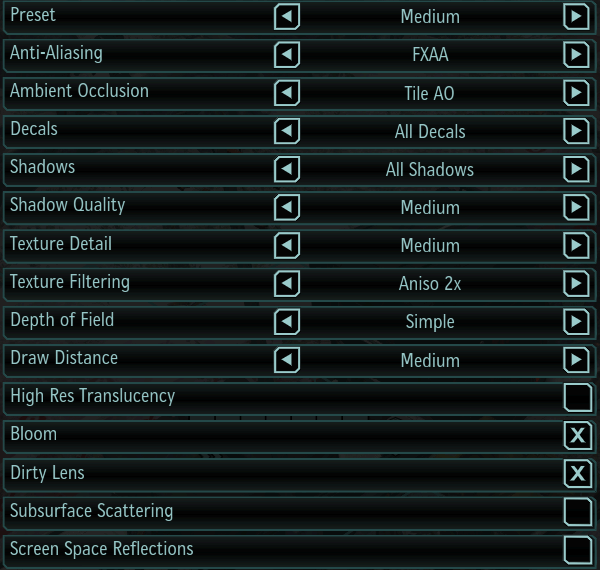Screen dimensions: 600x570
Task: Lower Texture Detail with left arrow
Action: click(286, 245)
